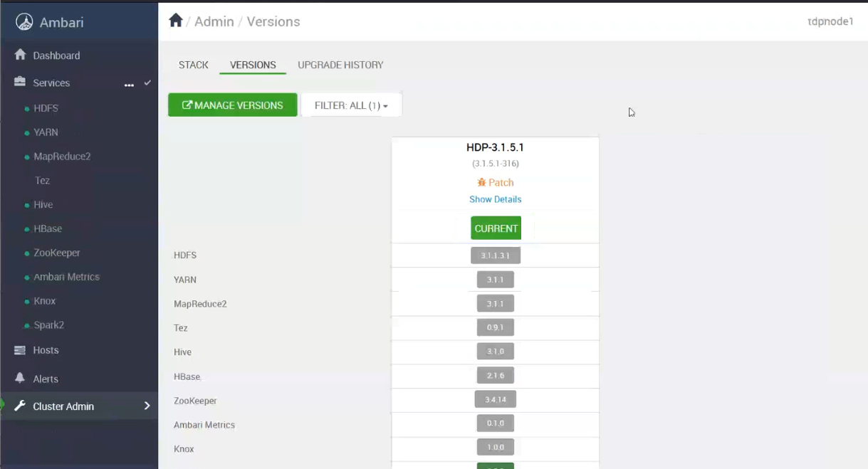
Task: Click the Ambari Metrics row label in versions table
Action: point(204,425)
